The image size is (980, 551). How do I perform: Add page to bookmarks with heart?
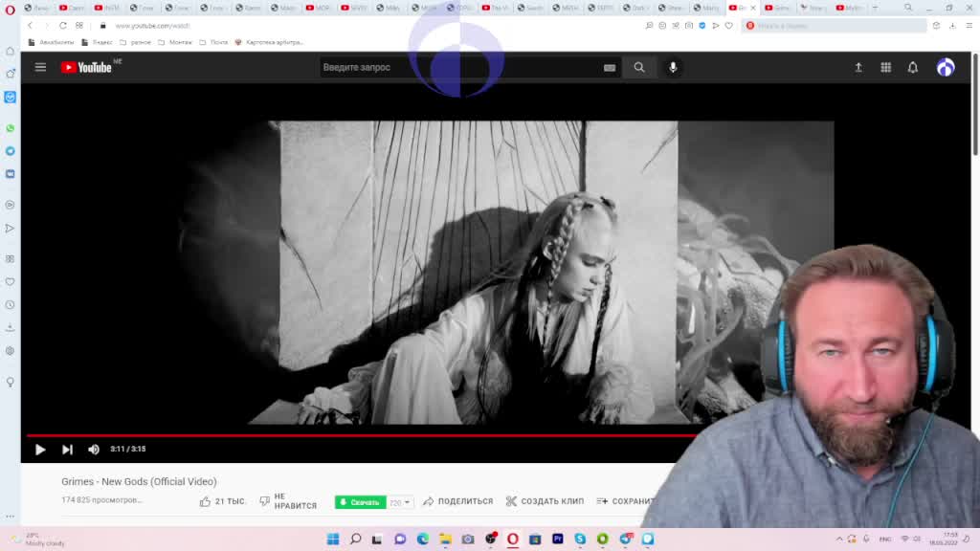pyautogui.click(x=728, y=26)
